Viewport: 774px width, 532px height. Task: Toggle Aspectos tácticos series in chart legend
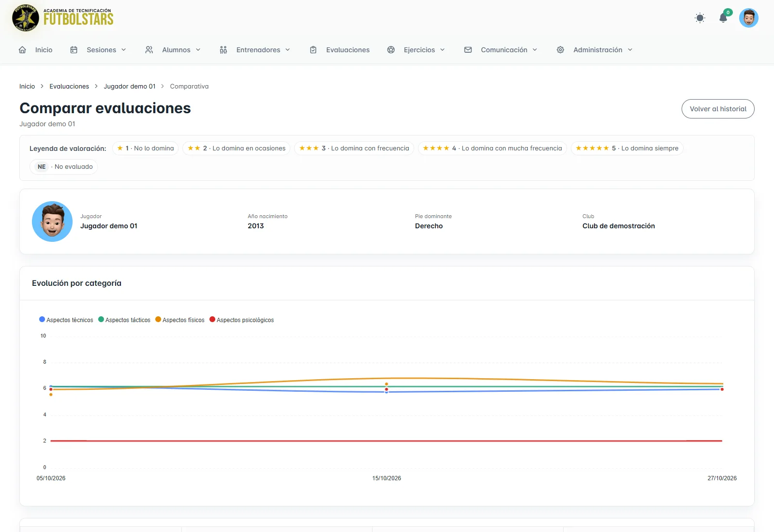[124, 320]
